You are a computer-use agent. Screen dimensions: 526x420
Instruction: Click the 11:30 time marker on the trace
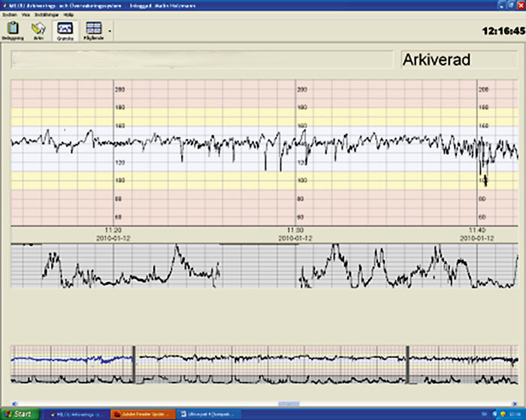(295, 231)
